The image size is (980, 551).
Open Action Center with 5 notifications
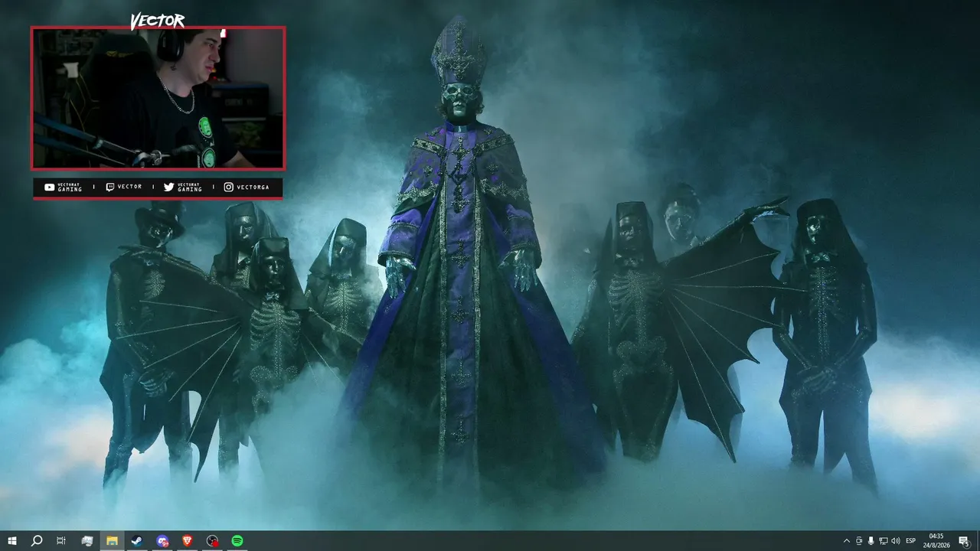point(964,541)
